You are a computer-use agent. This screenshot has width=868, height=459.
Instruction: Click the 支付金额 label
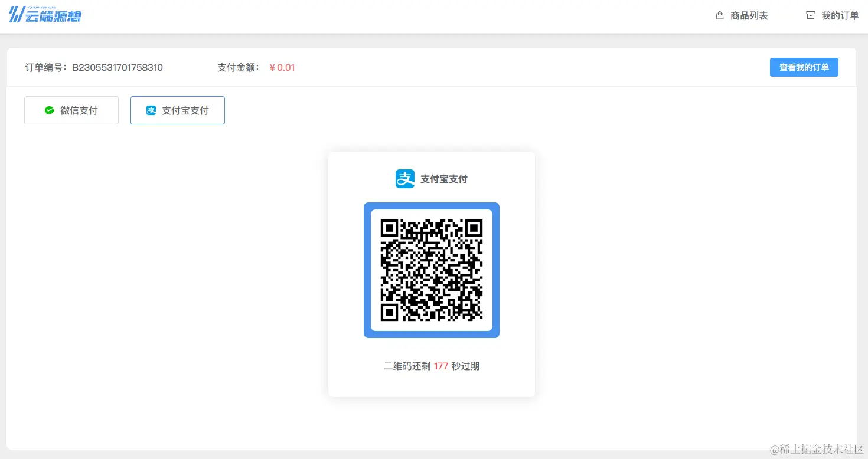[x=239, y=67]
